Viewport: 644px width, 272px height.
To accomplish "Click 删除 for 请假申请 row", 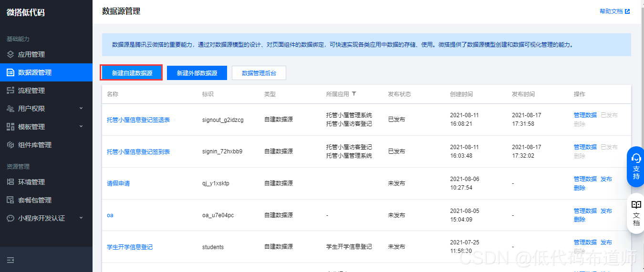I will point(580,188).
